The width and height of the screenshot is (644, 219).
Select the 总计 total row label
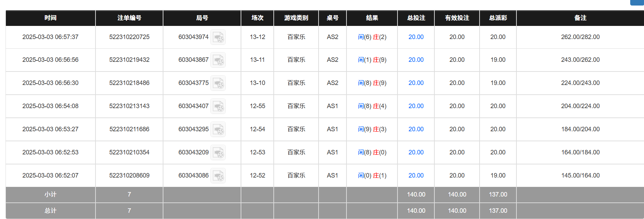pos(50,211)
